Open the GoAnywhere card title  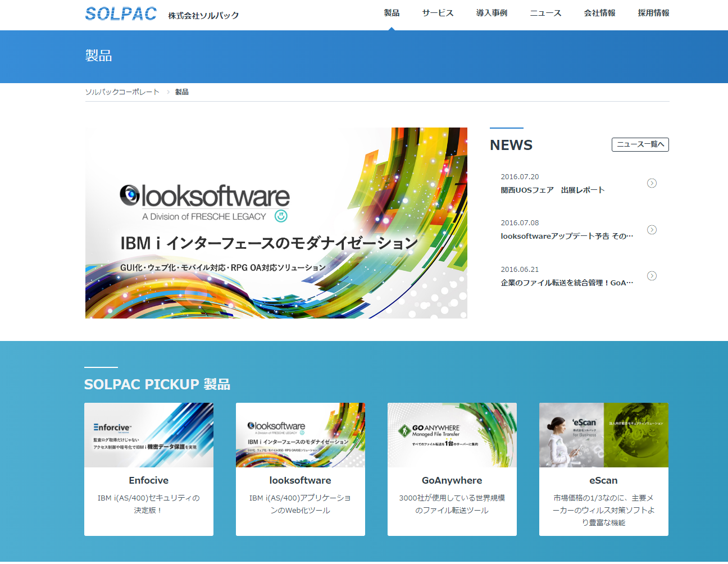click(x=452, y=480)
